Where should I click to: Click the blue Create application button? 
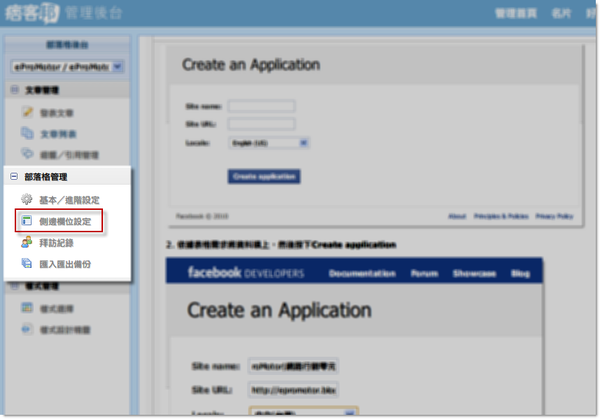point(264,176)
